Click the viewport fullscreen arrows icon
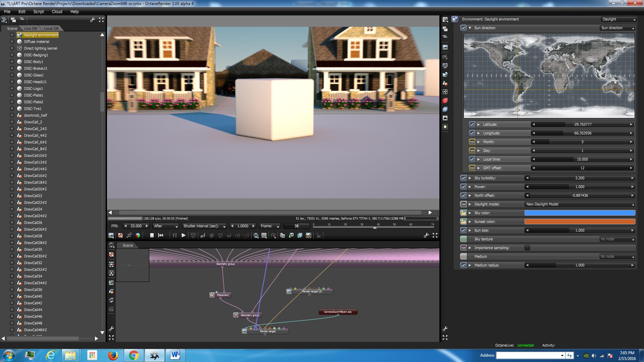Screen dimensions: 644x362 (x=435, y=236)
